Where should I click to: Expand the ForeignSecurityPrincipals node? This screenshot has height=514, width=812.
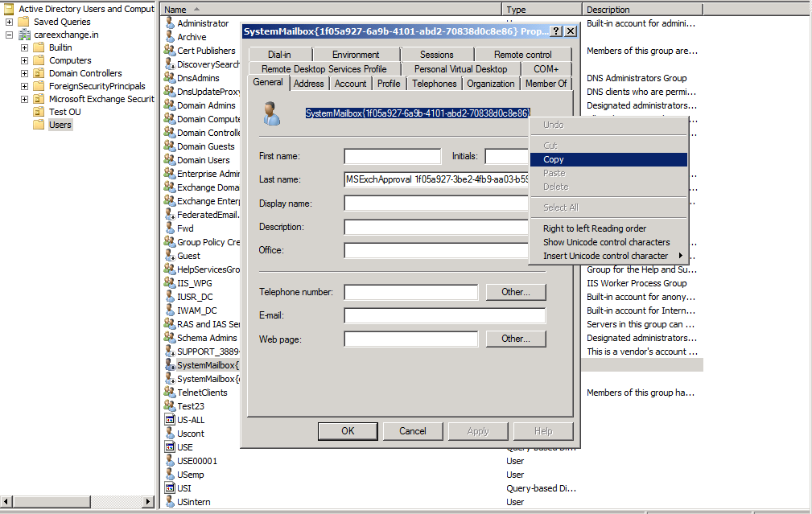[x=24, y=86]
